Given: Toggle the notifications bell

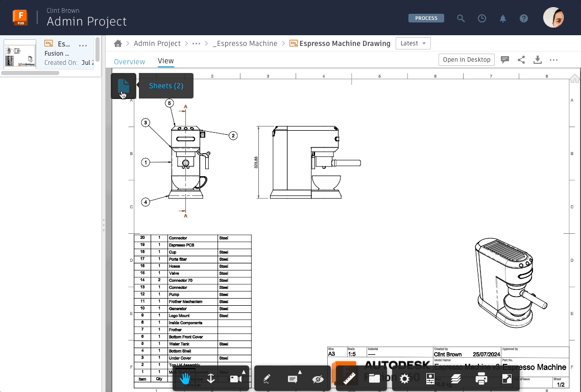Looking at the screenshot, I should [x=503, y=18].
